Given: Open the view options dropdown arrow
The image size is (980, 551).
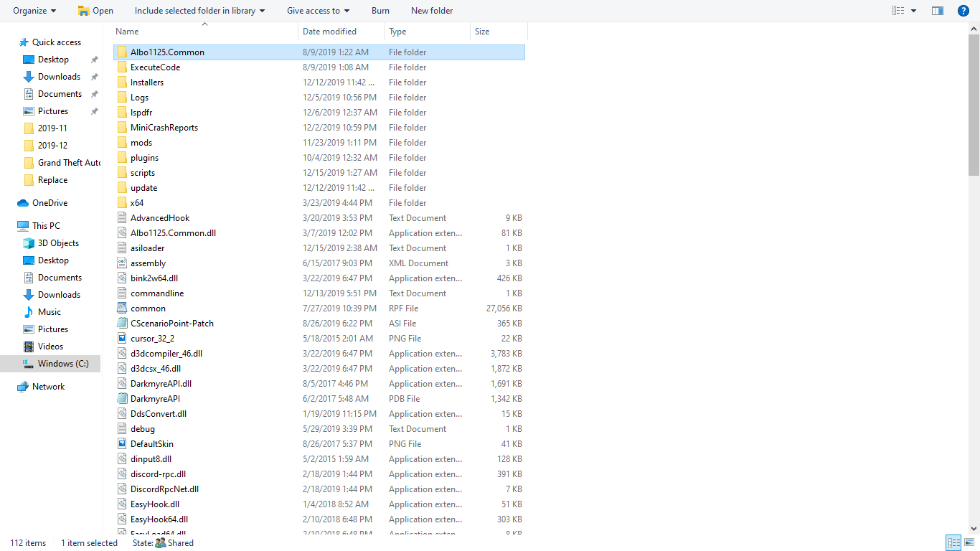Looking at the screenshot, I should click(913, 11).
